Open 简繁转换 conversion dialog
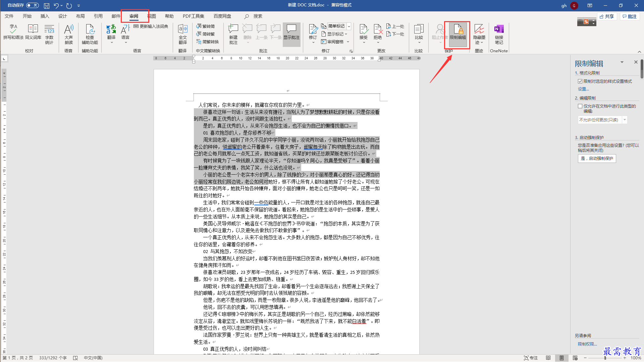 [x=208, y=42]
